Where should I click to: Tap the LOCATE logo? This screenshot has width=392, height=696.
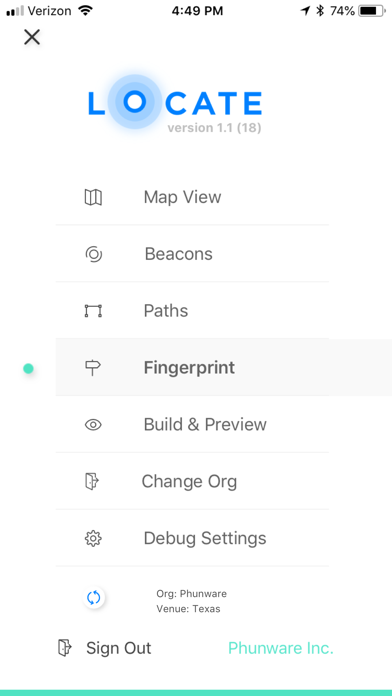click(x=175, y=103)
